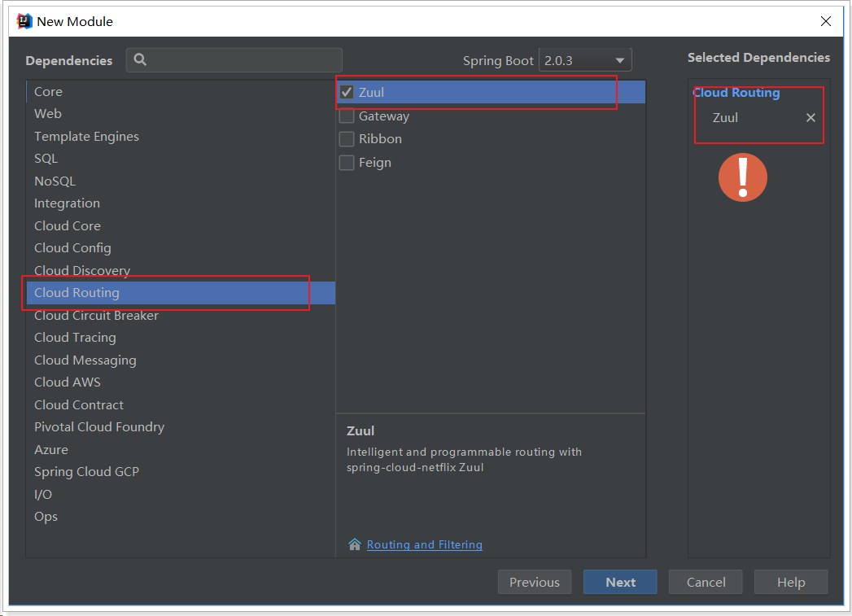Select Pivotal Cloud Foundry category
This screenshot has width=852, height=616.
181,427
